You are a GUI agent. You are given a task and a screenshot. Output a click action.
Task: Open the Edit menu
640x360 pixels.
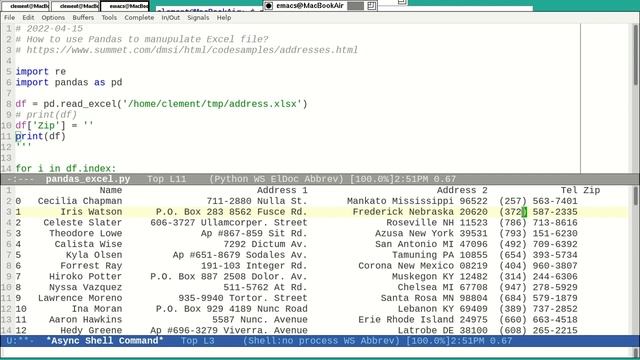click(28, 18)
